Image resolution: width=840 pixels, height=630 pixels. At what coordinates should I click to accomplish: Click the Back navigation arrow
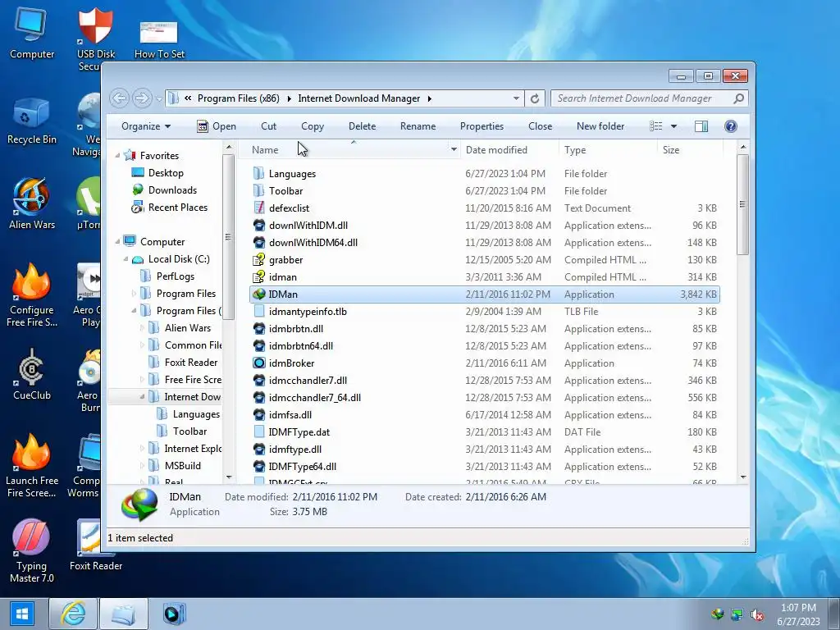pos(120,98)
